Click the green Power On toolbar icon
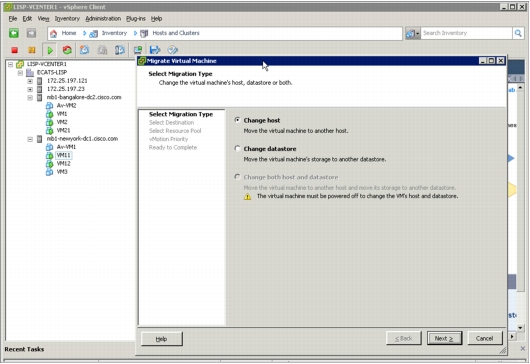Viewport: 530px width, 364px height. tap(50, 50)
